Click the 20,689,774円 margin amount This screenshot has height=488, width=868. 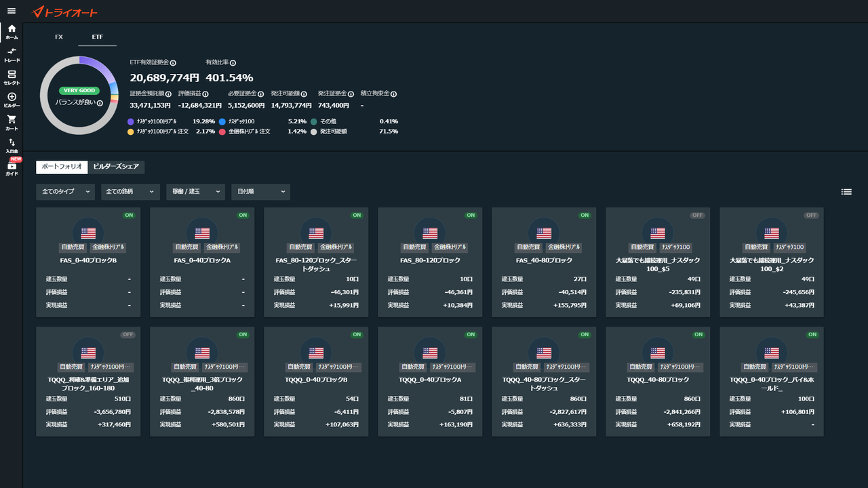[x=165, y=78]
